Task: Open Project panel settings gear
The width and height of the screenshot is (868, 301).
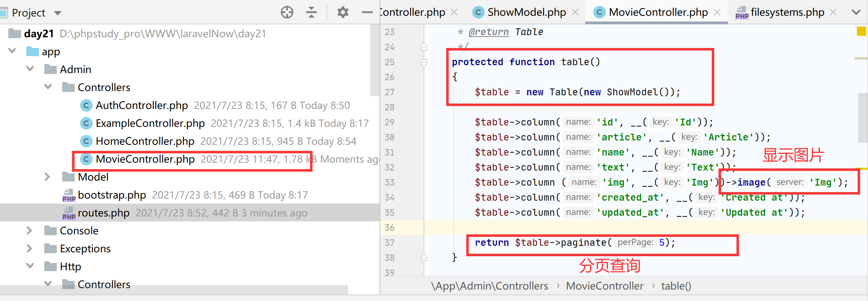Action: pos(343,13)
